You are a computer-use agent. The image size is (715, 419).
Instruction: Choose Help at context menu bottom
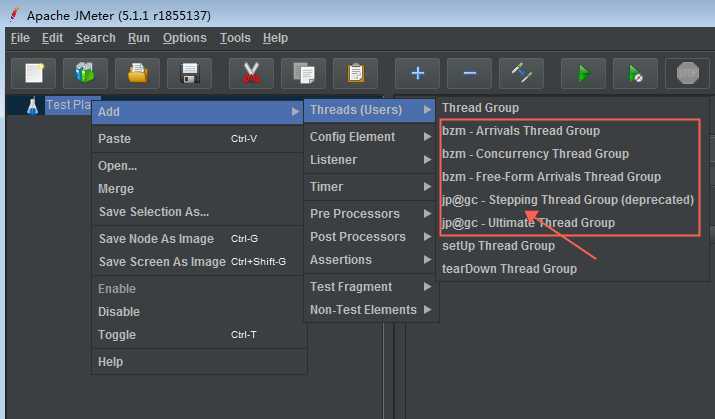point(198,362)
